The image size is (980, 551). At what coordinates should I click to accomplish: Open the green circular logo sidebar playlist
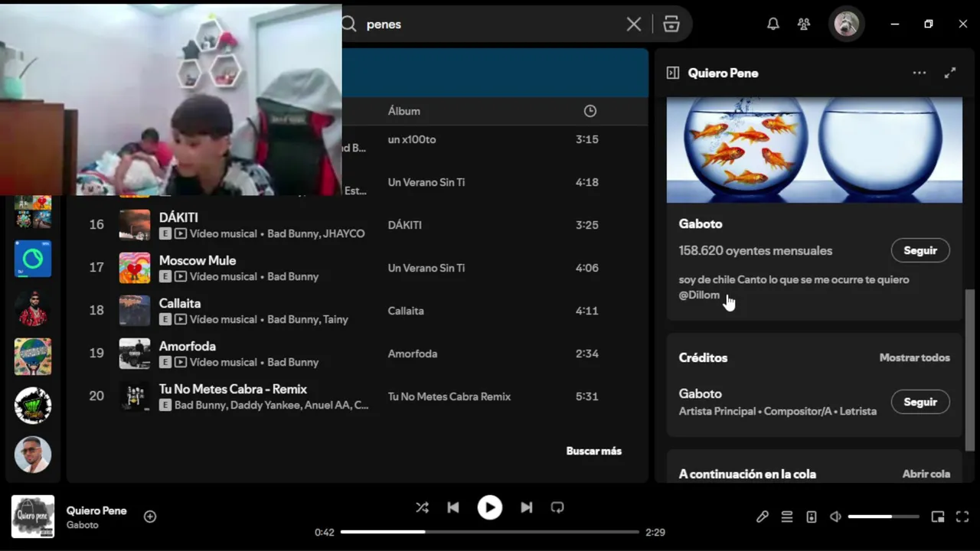tap(33, 406)
